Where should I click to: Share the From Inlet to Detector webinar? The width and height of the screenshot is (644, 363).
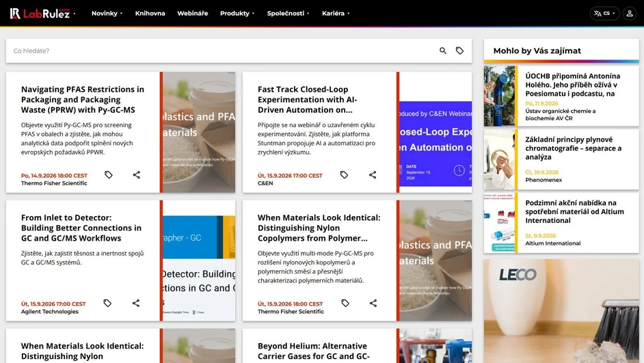coord(136,303)
